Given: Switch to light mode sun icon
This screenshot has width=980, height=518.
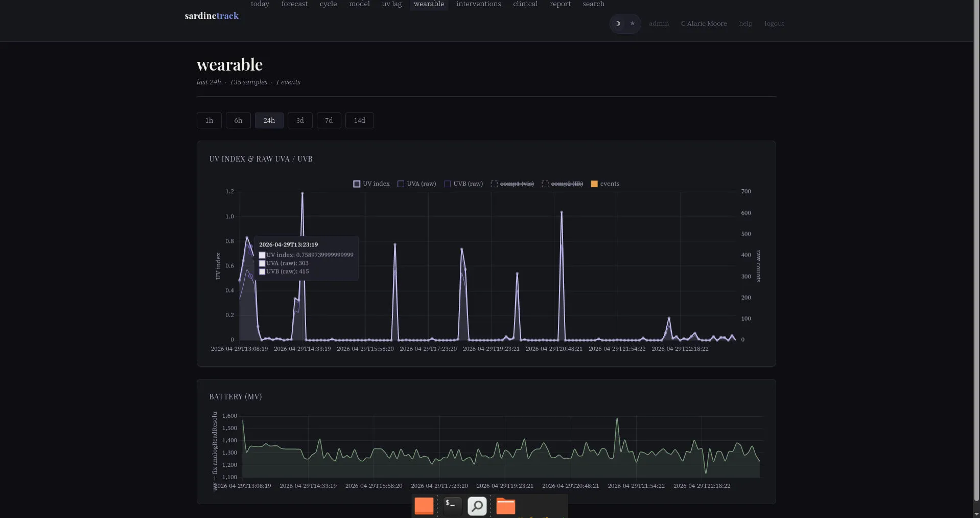Looking at the screenshot, I should (x=633, y=24).
